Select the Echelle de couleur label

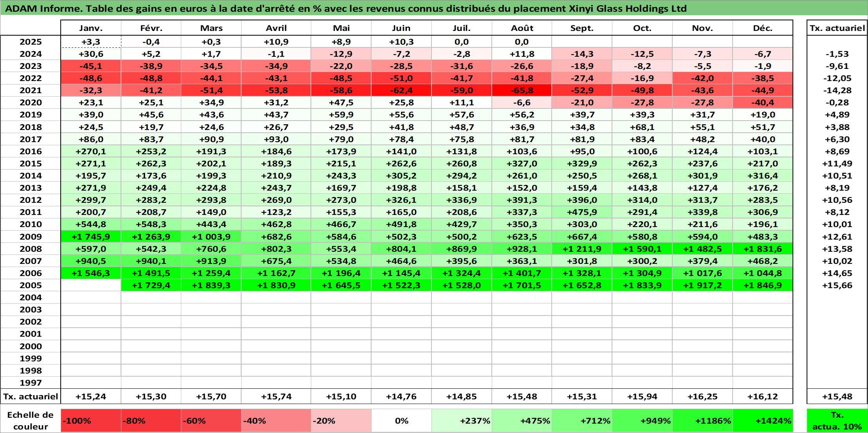tap(31, 421)
